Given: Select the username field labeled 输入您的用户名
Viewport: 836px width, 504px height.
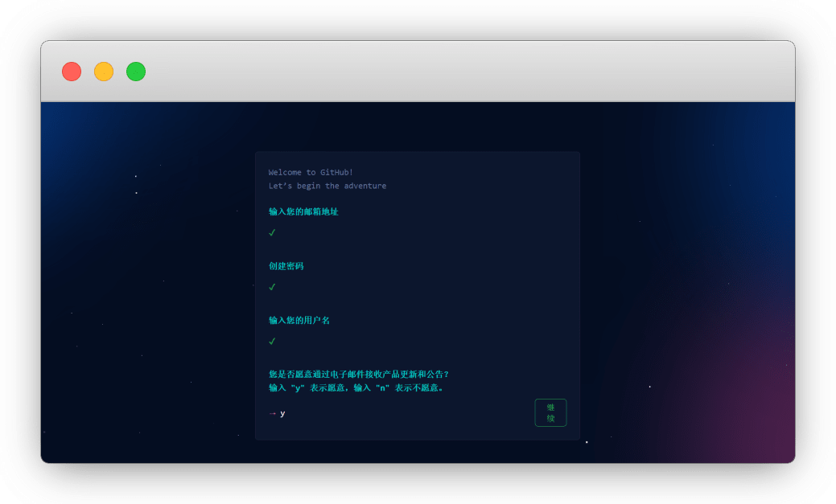Looking at the screenshot, I should pos(298,319).
